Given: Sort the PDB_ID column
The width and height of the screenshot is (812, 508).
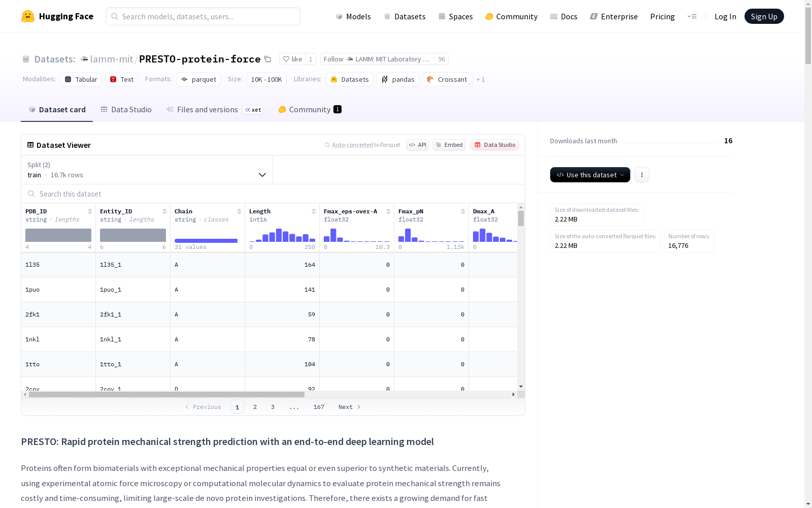Looking at the screenshot, I should (90, 211).
